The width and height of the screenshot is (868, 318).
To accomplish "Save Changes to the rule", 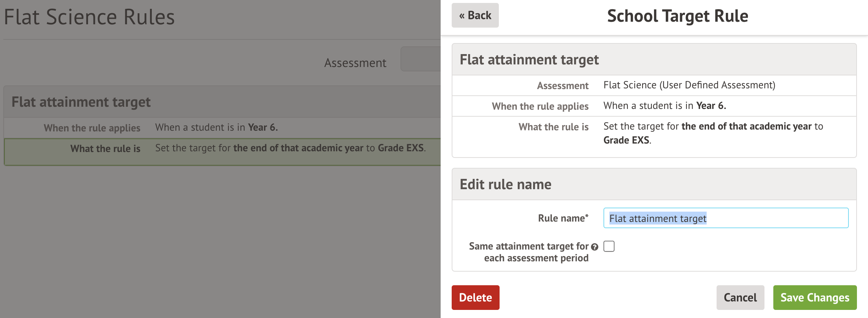I will pos(815,297).
